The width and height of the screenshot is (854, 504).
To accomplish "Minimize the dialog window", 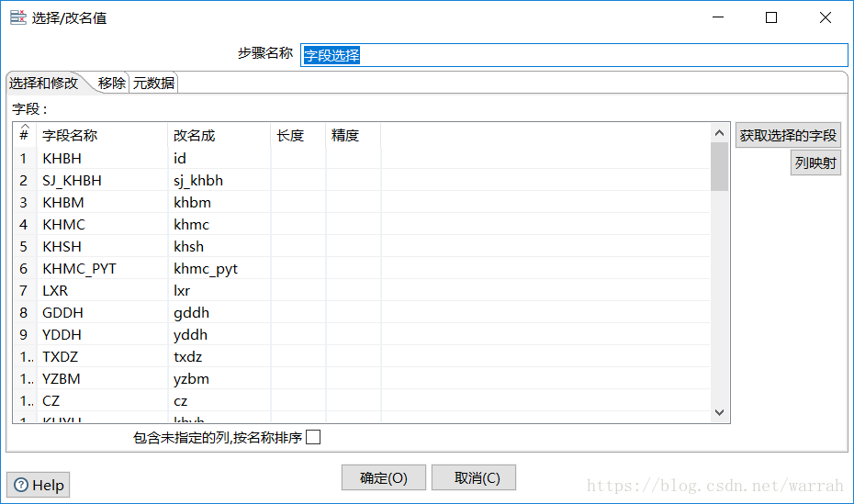I will point(718,17).
